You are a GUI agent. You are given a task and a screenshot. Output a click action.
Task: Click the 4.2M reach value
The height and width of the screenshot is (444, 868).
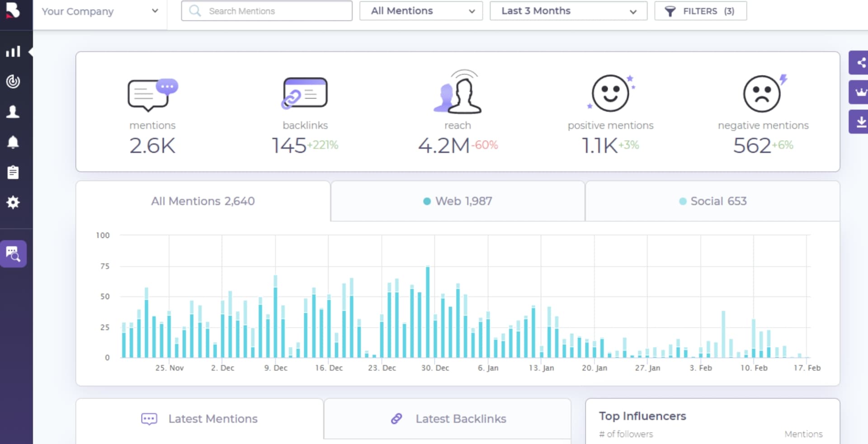pyautogui.click(x=444, y=146)
